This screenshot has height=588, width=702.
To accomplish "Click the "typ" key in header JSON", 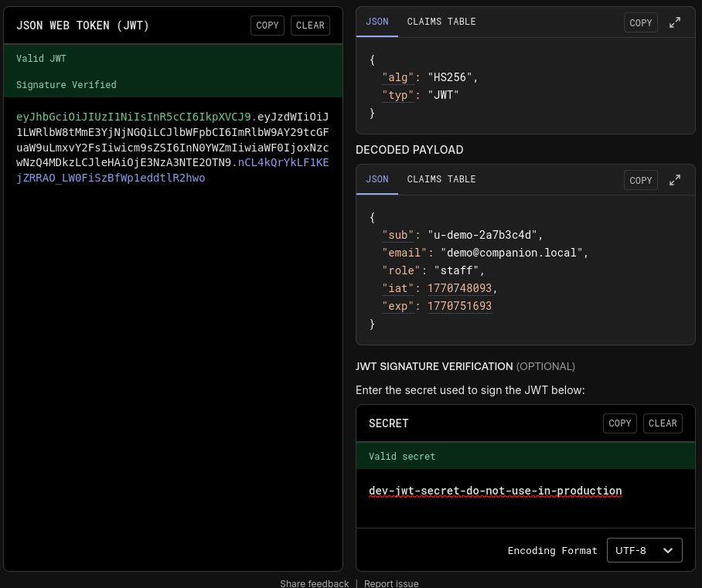I will (x=398, y=95).
